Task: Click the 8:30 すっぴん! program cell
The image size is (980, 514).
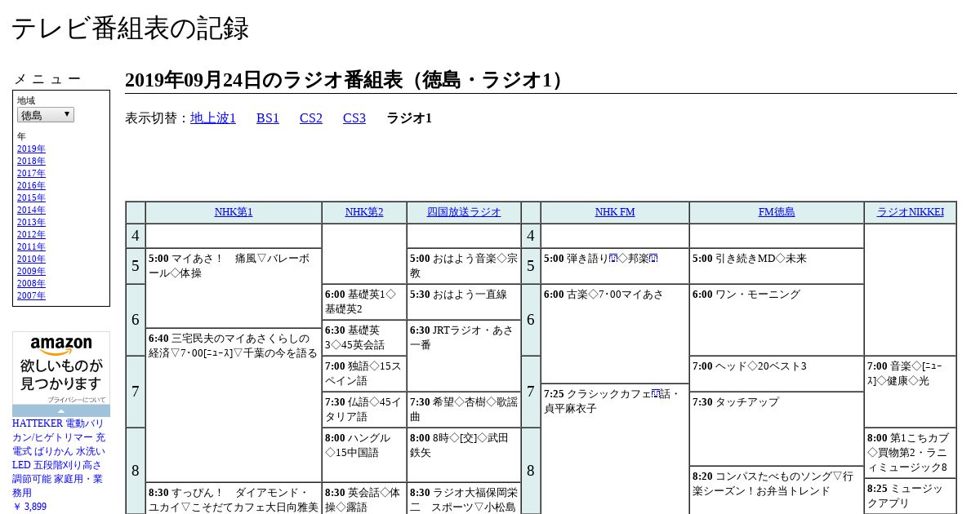Action: tap(234, 498)
